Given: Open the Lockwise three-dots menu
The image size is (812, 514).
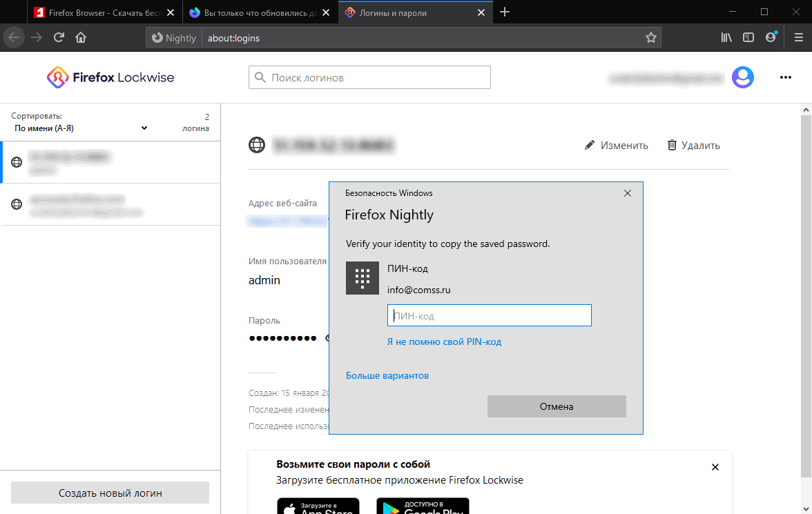Looking at the screenshot, I should coord(786,78).
